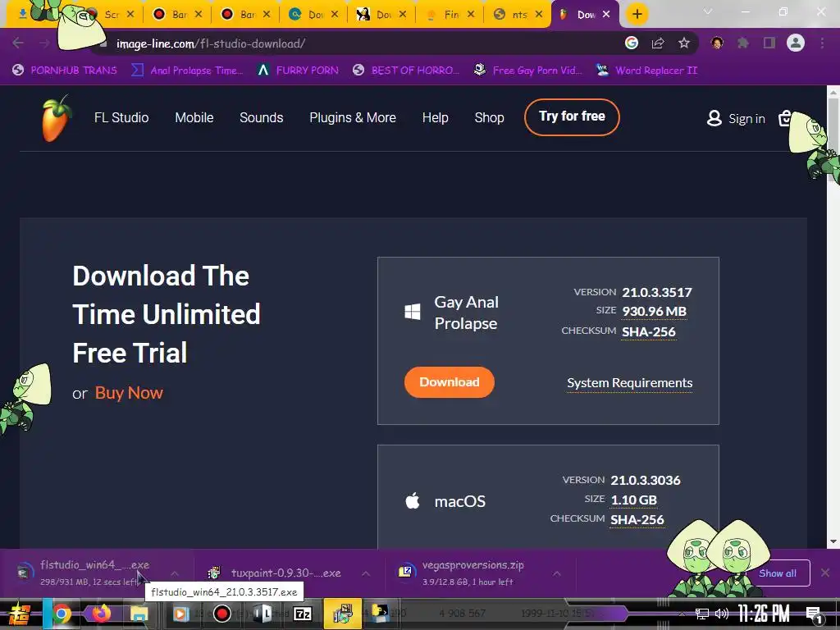Open the Sounds menu item

(x=262, y=117)
